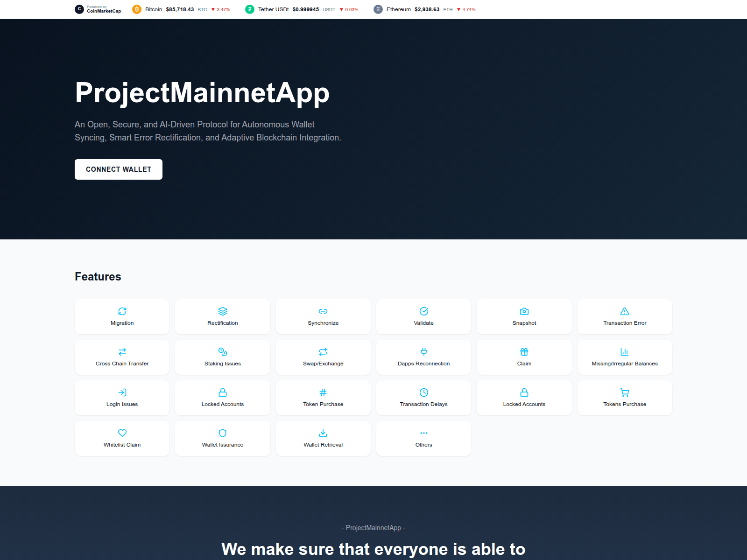Select the Wallet Retrieval label text
This screenshot has height=560, width=747.
pos(323,445)
